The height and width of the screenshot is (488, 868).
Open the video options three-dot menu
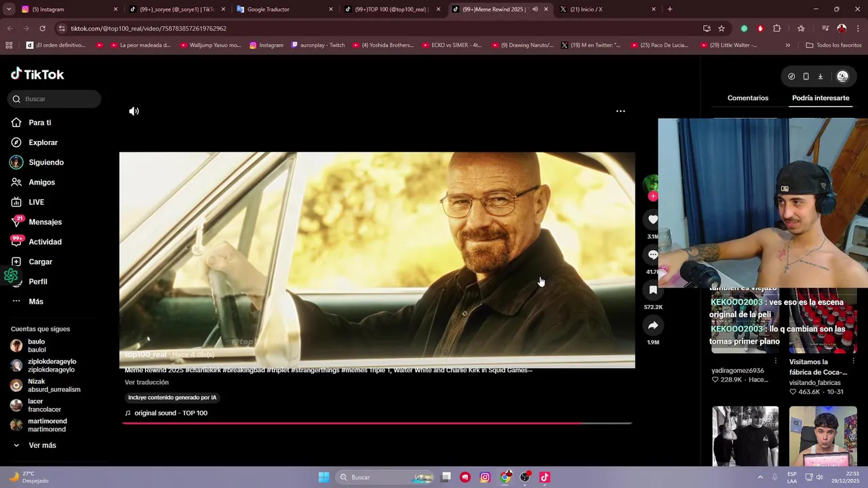[x=620, y=111]
